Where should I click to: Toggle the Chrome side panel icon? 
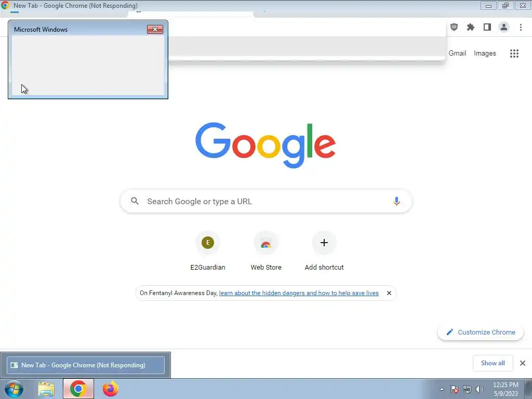point(487,27)
